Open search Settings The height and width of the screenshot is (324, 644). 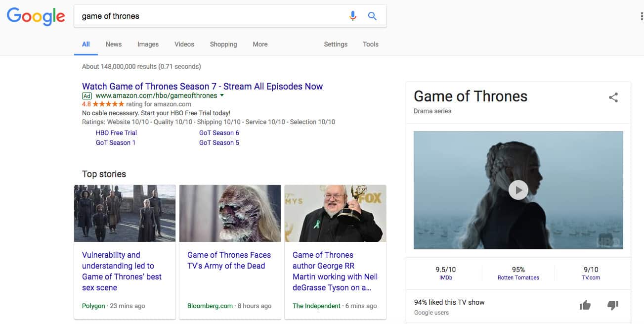pos(336,44)
